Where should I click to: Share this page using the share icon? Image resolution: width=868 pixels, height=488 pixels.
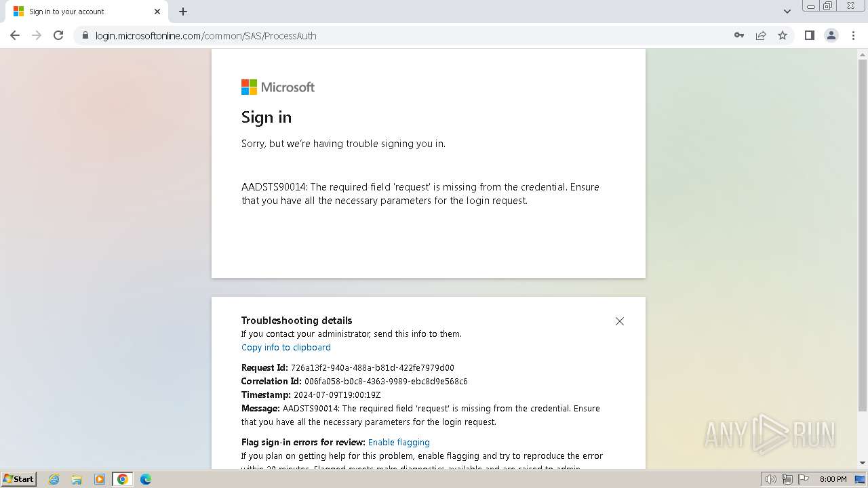click(x=761, y=35)
